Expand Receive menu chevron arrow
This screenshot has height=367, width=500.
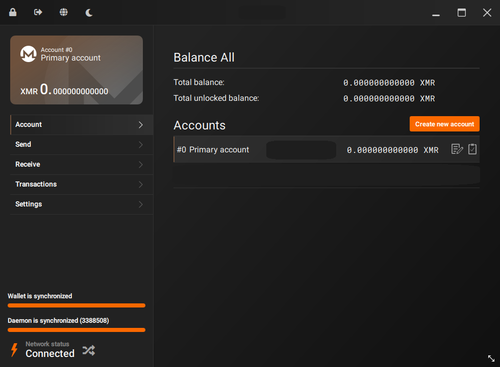click(141, 165)
